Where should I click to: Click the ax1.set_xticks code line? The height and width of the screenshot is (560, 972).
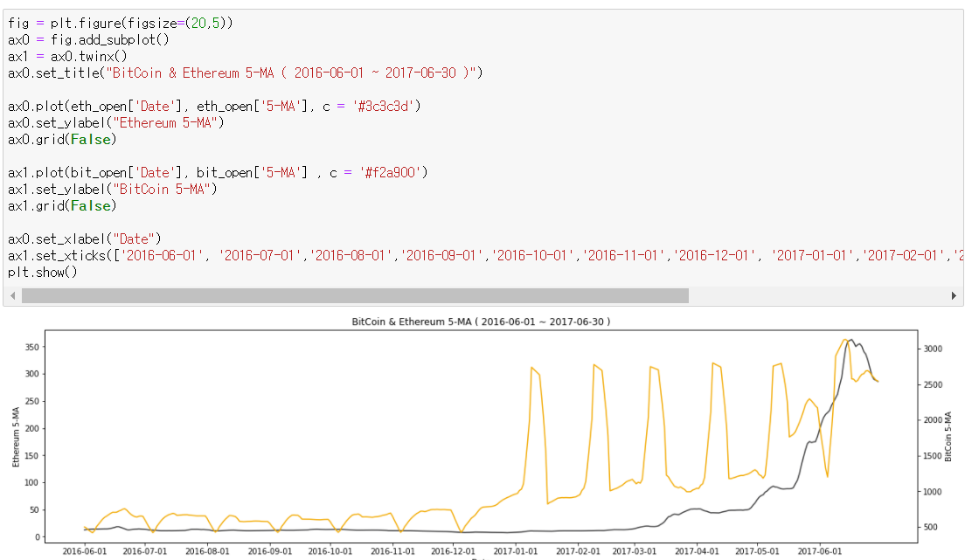(x=485, y=255)
